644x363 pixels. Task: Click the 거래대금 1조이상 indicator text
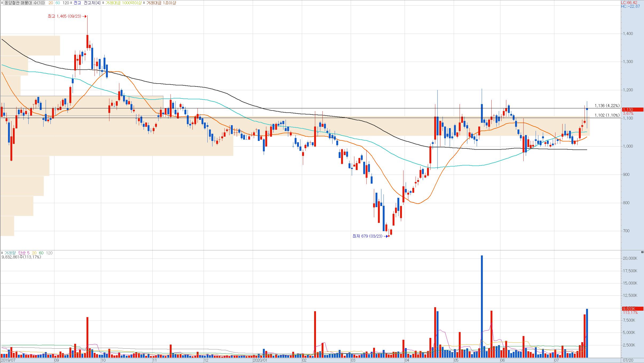click(161, 3)
